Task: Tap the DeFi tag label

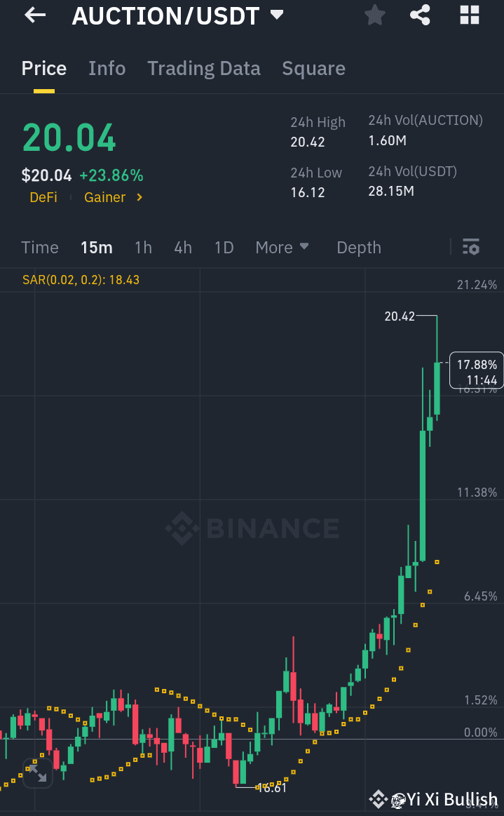Action: tap(43, 197)
